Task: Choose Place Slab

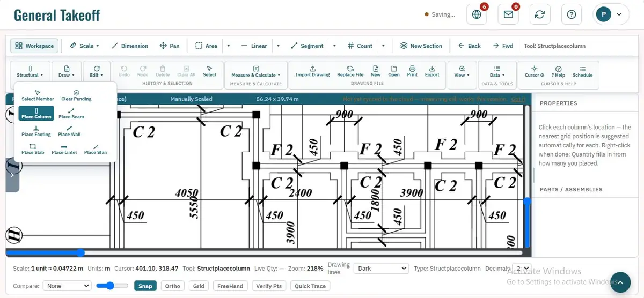Action: tap(33, 149)
